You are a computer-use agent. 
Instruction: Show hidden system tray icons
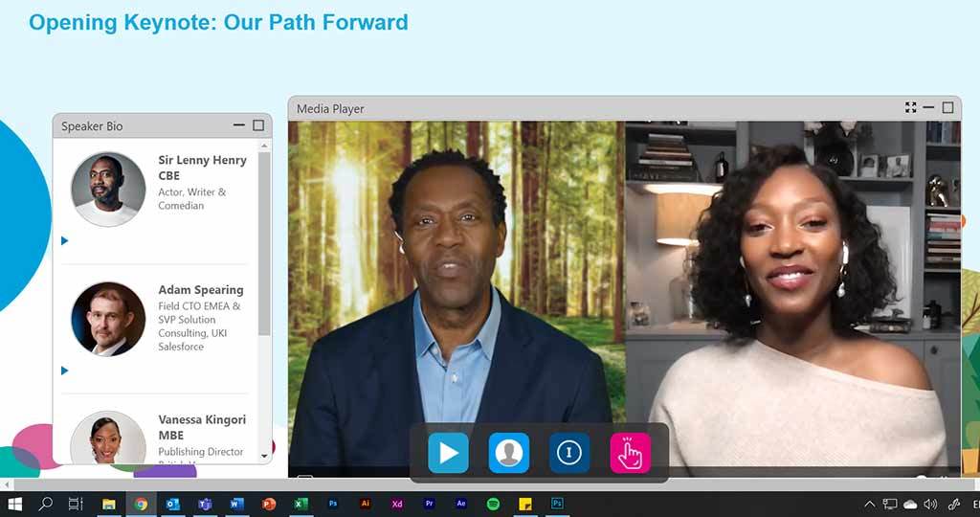click(869, 504)
